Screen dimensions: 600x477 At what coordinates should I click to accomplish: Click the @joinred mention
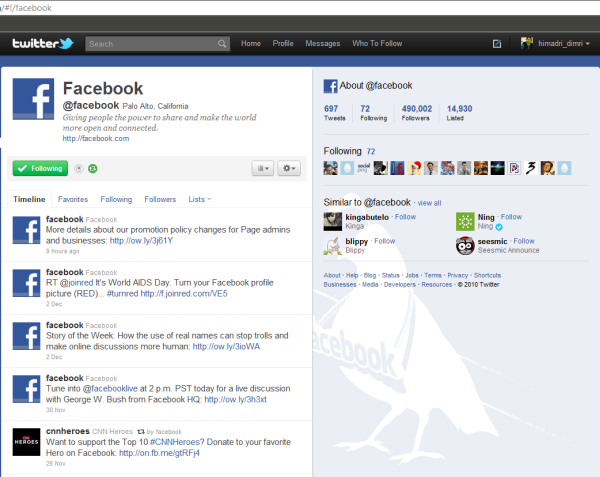76,283
